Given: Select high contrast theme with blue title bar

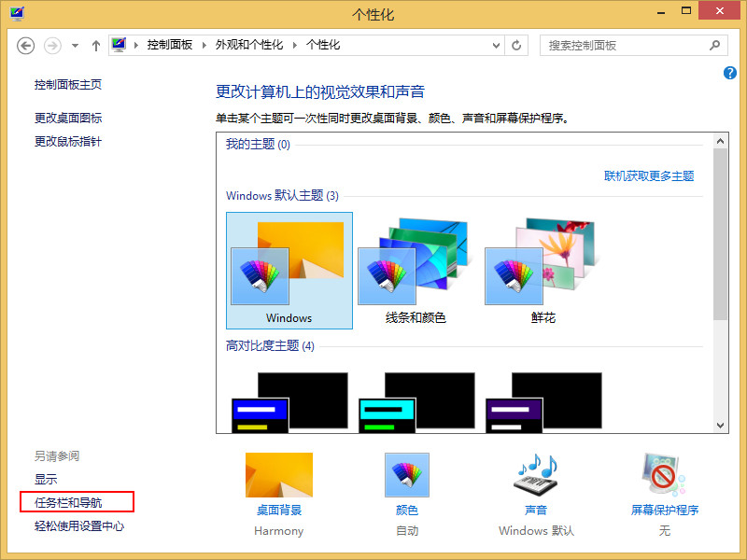Looking at the screenshot, I should (289, 403).
